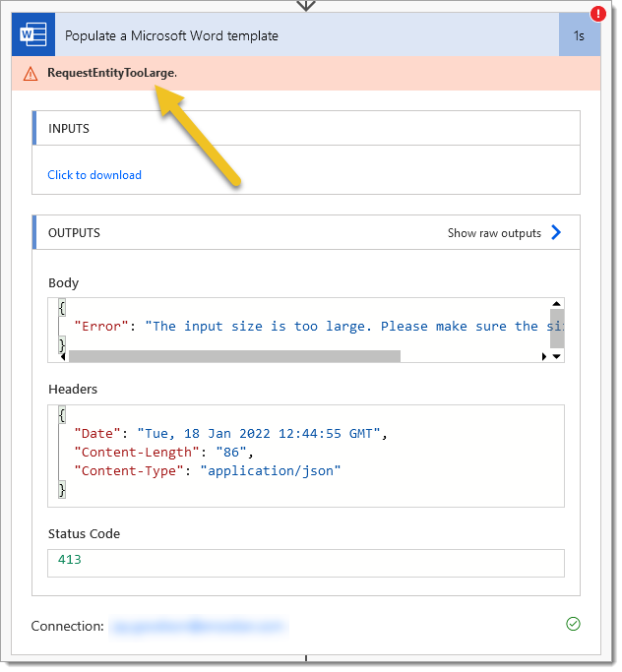
Task: Download inputs via Click to download
Action: coord(94,175)
